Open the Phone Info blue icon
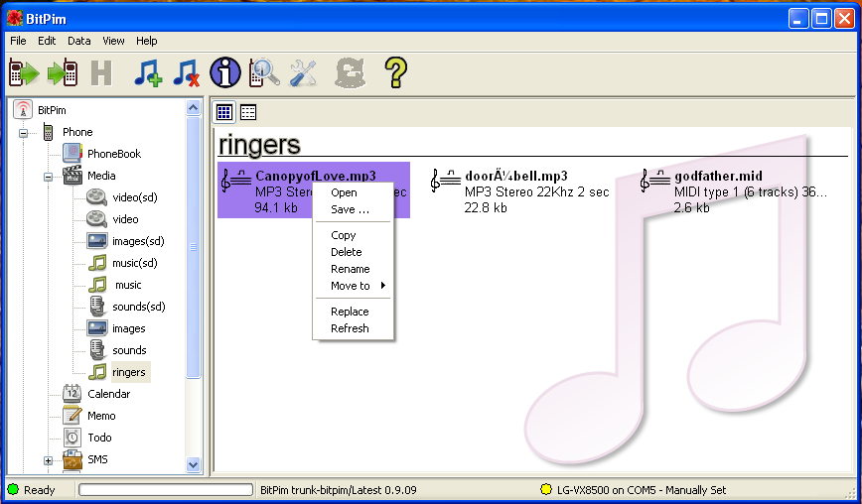Screen dimensions: 862x504 pyautogui.click(x=224, y=71)
